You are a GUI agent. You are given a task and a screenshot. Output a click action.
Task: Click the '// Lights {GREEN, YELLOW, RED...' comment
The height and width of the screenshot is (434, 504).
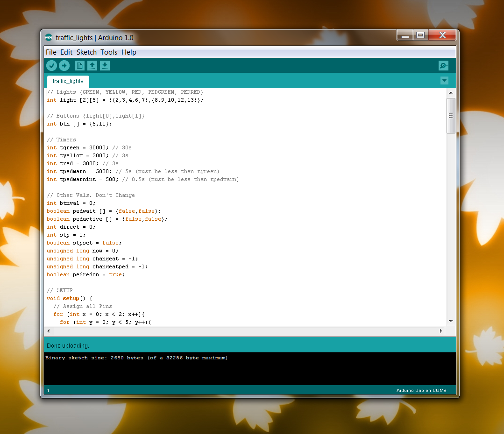125,92
